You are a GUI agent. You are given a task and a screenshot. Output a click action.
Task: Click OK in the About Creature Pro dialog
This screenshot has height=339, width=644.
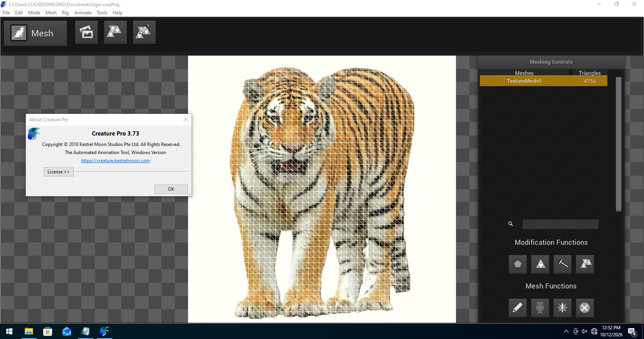(x=171, y=189)
